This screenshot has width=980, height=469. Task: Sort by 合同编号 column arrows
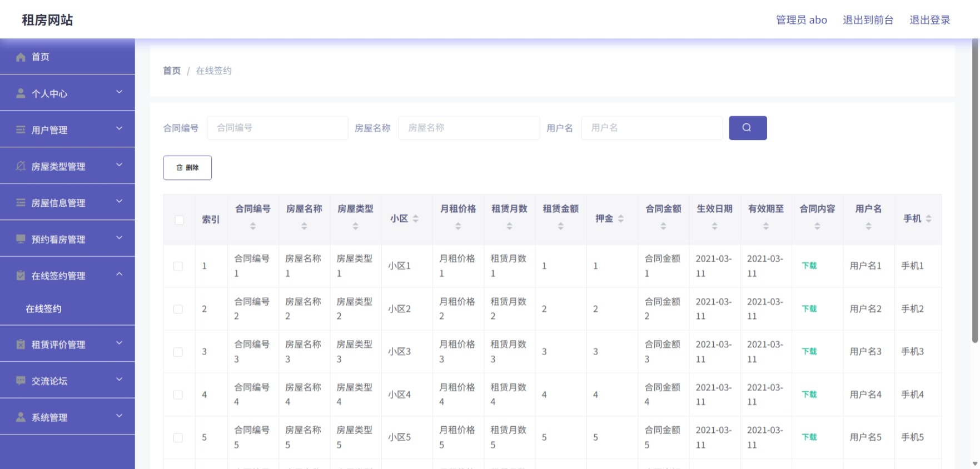(x=253, y=226)
